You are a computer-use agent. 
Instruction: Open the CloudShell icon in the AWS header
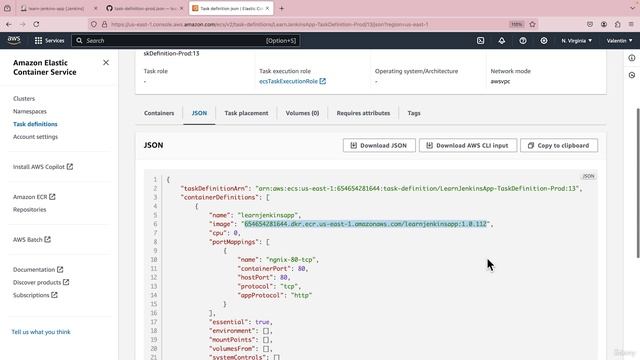click(480, 40)
